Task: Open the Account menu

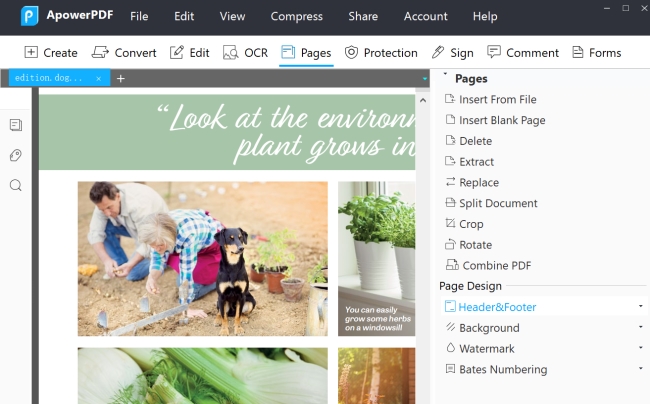Action: pyautogui.click(x=426, y=16)
